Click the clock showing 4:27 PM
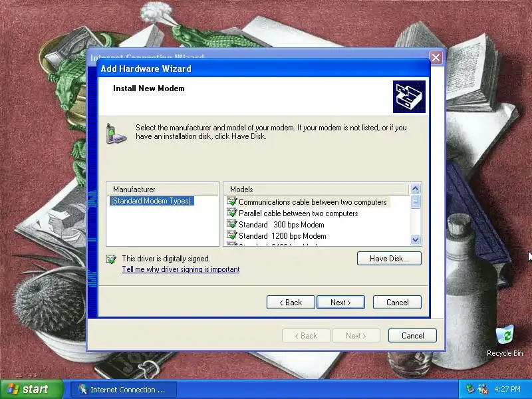This screenshot has width=532, height=399. [x=507, y=389]
